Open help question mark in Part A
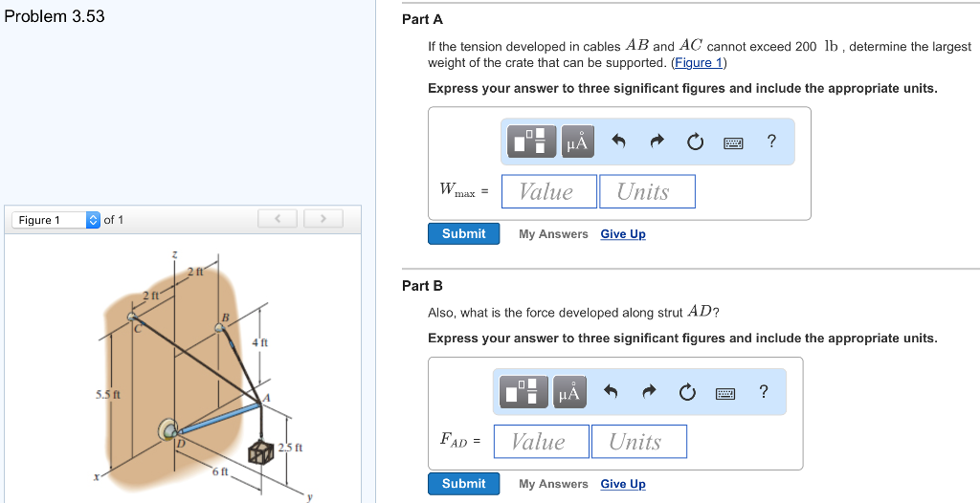Image resolution: width=980 pixels, height=503 pixels. tap(771, 142)
